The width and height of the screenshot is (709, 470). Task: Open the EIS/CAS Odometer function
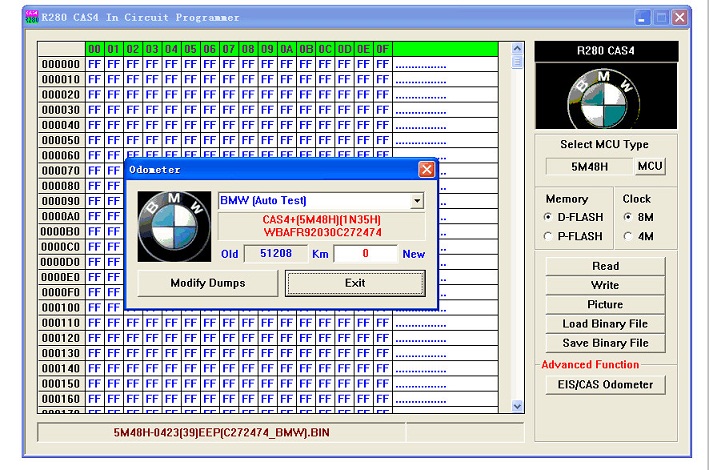click(605, 384)
